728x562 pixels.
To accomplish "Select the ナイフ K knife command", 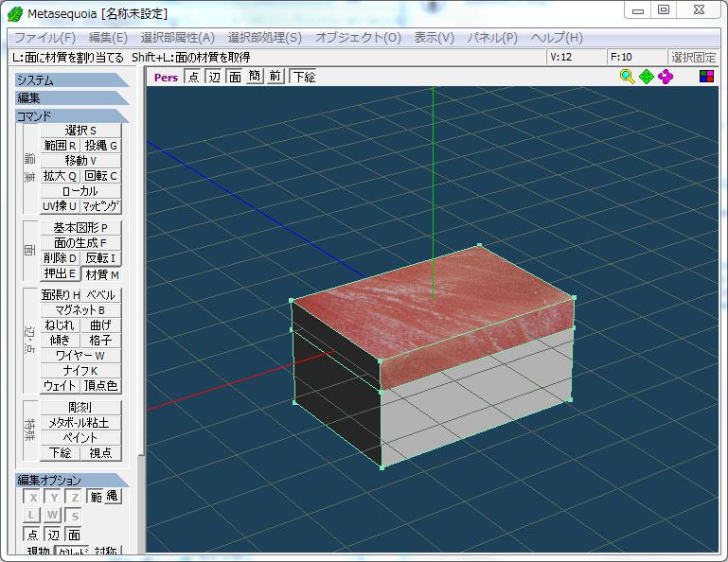I will [80, 371].
